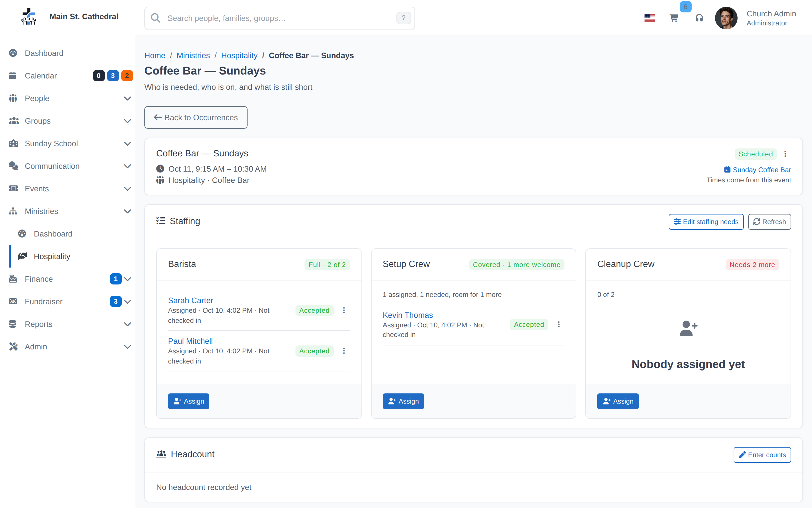Refresh the Staffing panel
Image resolution: width=812 pixels, height=508 pixels.
click(769, 222)
